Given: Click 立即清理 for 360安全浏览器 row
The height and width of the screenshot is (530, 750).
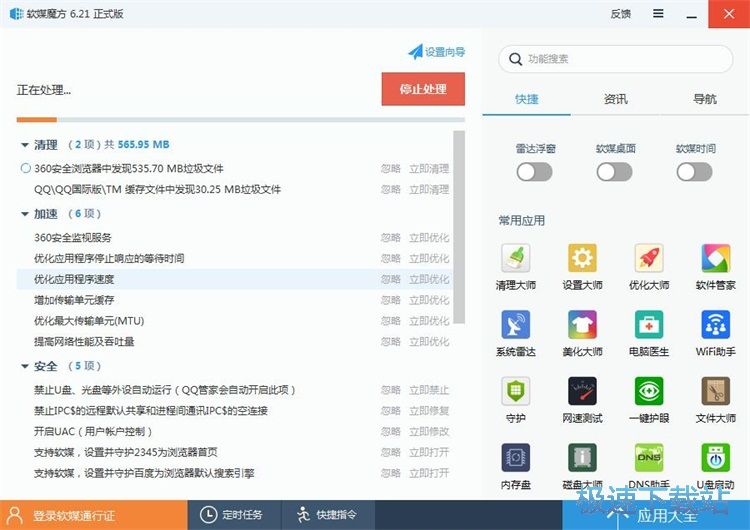Looking at the screenshot, I should pyautogui.click(x=429, y=169).
